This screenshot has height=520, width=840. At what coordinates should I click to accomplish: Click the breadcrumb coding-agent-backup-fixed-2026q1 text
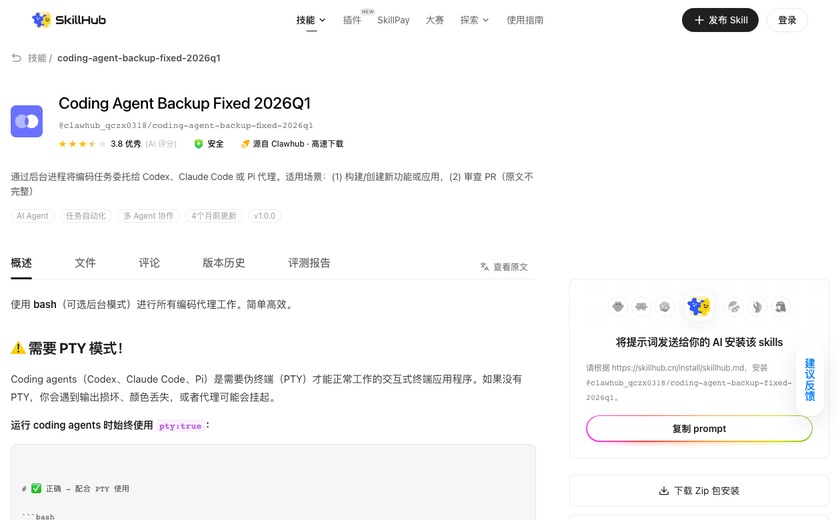click(x=139, y=58)
